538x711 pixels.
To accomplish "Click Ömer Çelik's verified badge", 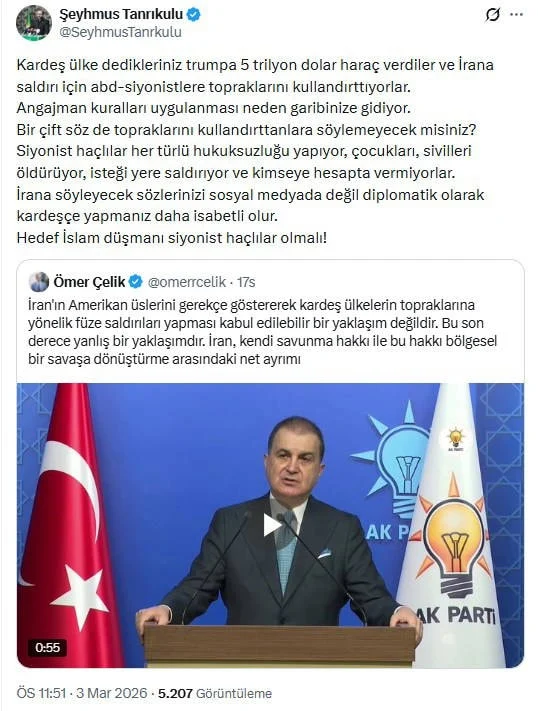I will tap(136, 282).
